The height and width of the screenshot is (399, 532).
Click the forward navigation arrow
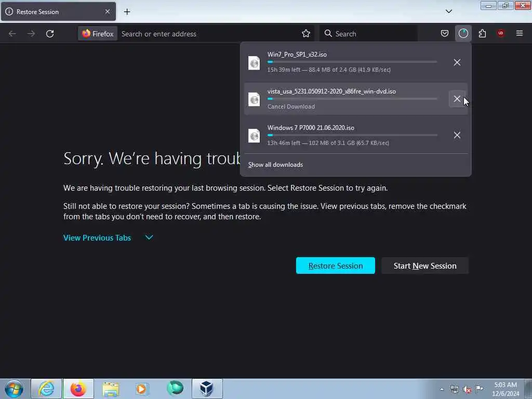pyautogui.click(x=31, y=34)
